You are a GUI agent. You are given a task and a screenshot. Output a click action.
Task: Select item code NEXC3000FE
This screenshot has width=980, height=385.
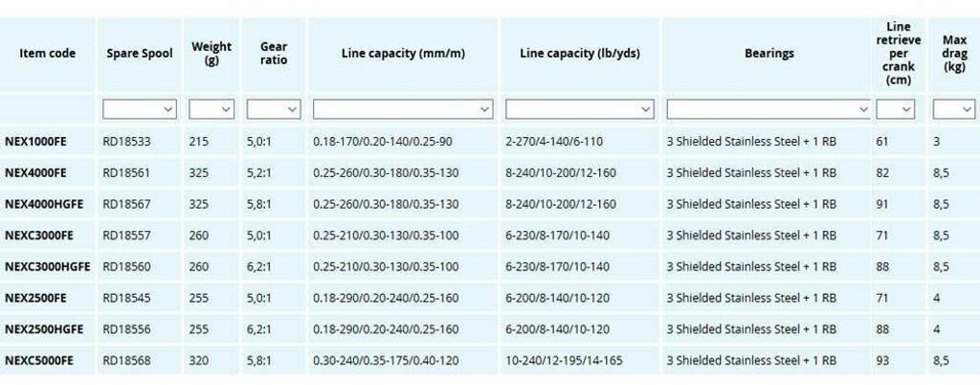pyautogui.click(x=39, y=236)
